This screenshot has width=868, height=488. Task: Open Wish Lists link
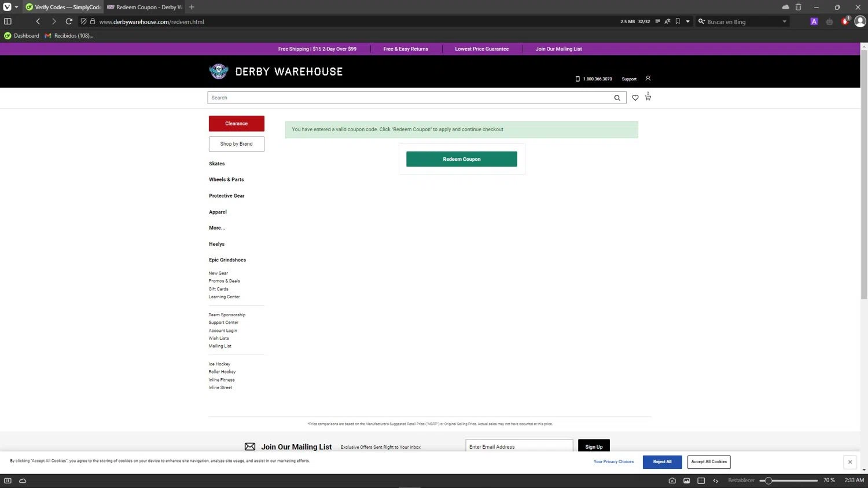219,338
